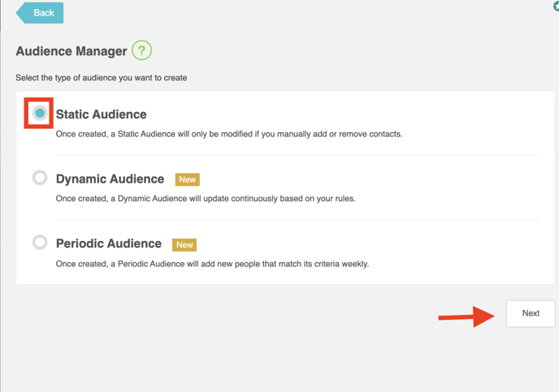This screenshot has height=392, width=559.
Task: Open the green question mark help icon
Action: tap(141, 50)
